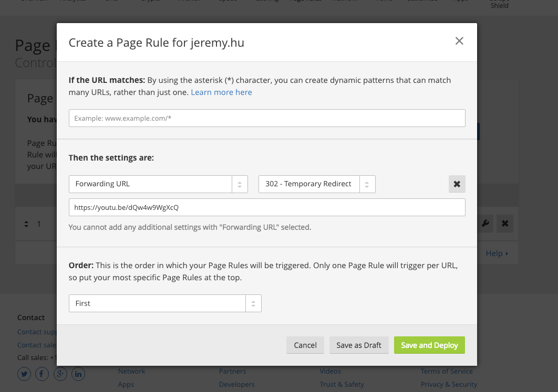Click the 'Then the settings are:' heading
The height and width of the screenshot is (392, 558).
click(x=111, y=158)
